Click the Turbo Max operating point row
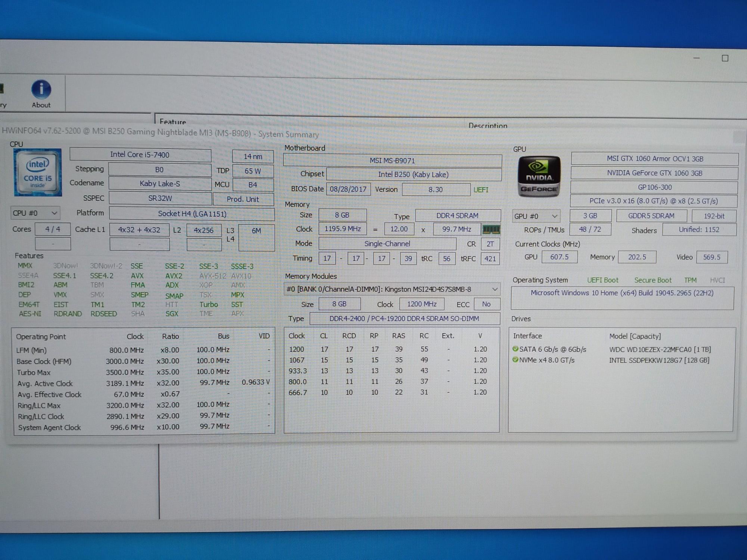747x560 pixels. tap(143, 372)
